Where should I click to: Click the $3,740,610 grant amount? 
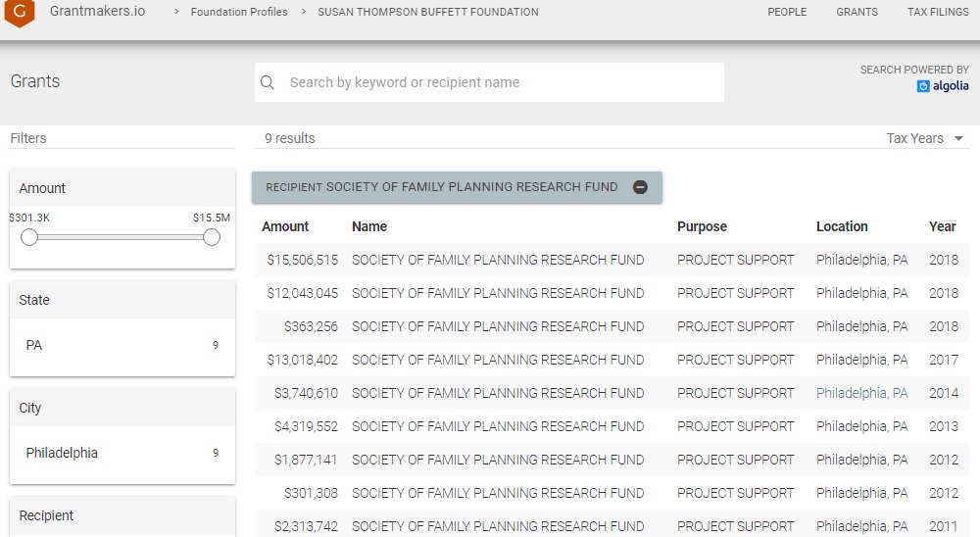click(x=306, y=393)
